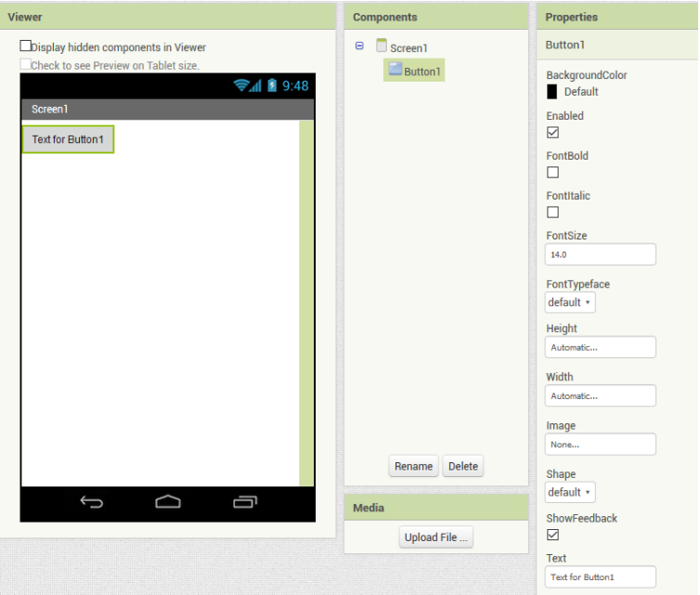
Task: Click the FontSize input field
Action: 600,254
